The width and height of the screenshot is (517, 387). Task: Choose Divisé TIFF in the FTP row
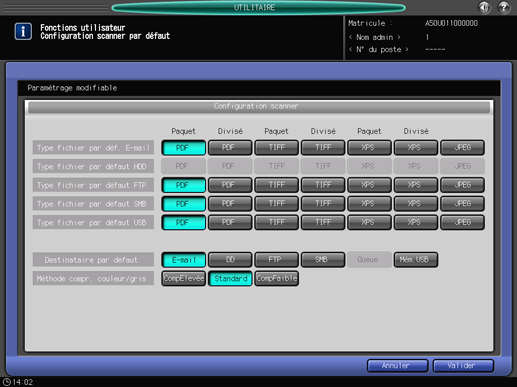tap(323, 185)
